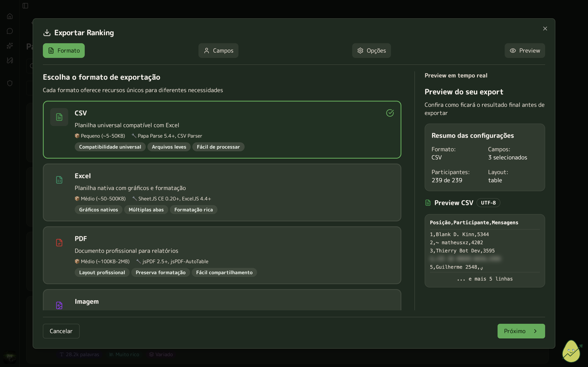Screen dimensions: 588x367
Task: Close the Exportar Ranking dialog
Action: [x=545, y=29]
